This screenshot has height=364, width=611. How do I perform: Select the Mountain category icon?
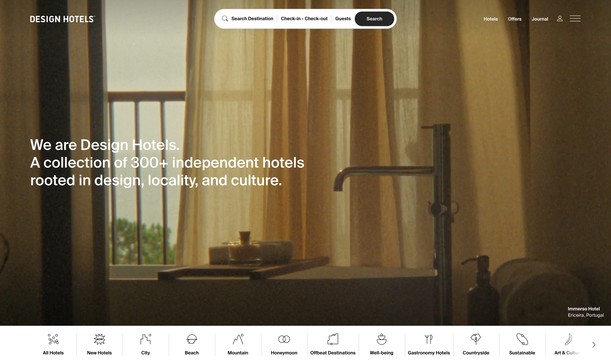[x=238, y=339]
